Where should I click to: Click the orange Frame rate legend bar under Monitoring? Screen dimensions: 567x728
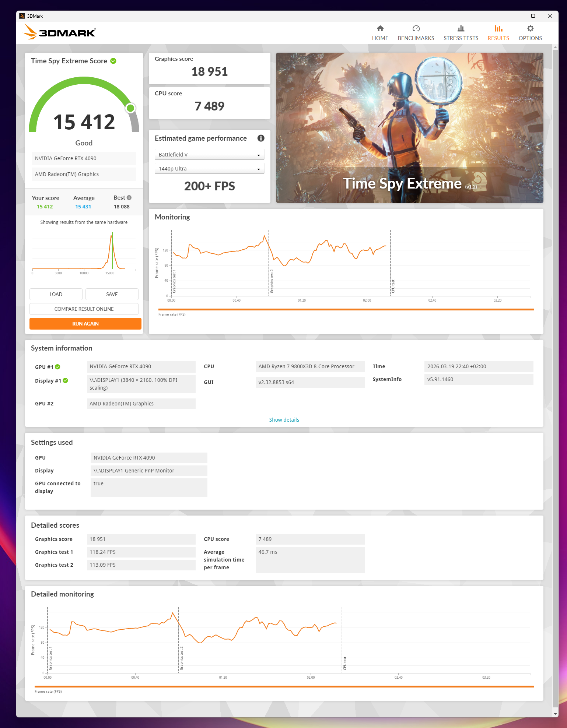point(346,310)
